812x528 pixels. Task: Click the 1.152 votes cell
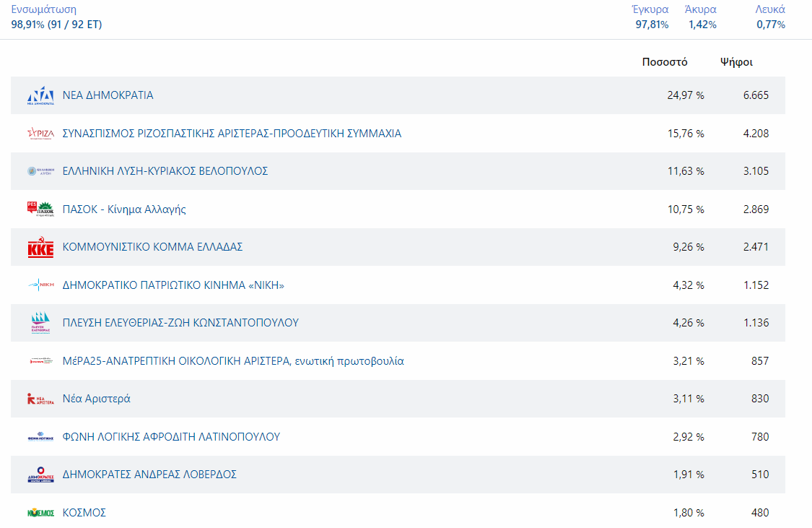click(756, 285)
